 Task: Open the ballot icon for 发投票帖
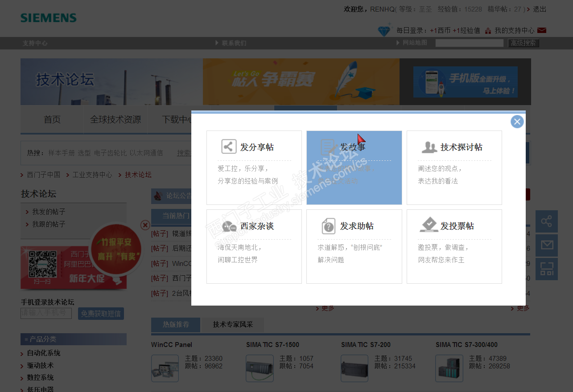coord(429,225)
